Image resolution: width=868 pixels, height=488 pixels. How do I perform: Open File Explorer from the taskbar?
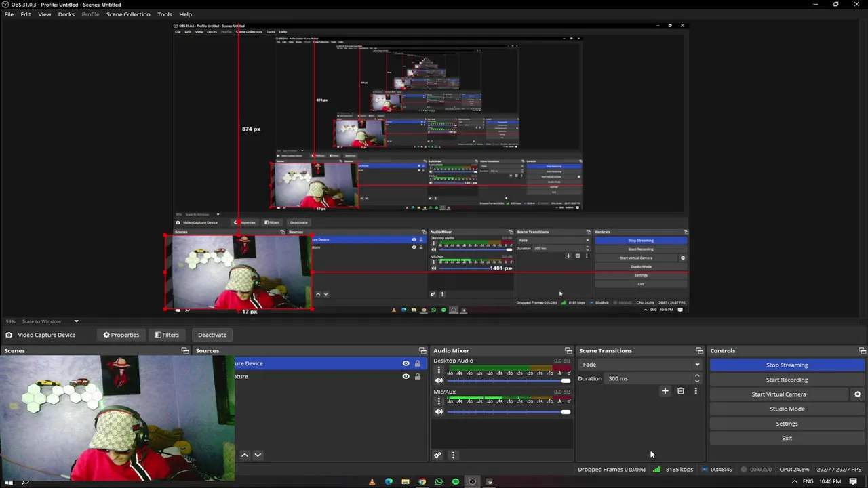(x=406, y=482)
